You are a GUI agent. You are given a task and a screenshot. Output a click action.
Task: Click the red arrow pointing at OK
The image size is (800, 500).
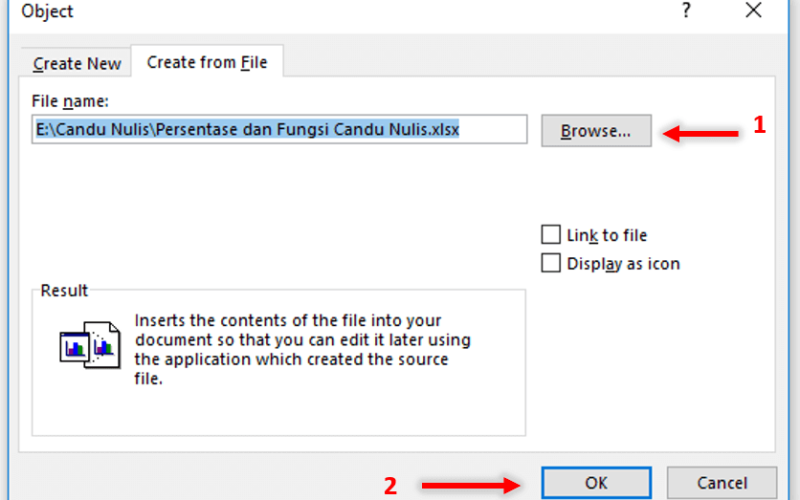pyautogui.click(x=470, y=485)
